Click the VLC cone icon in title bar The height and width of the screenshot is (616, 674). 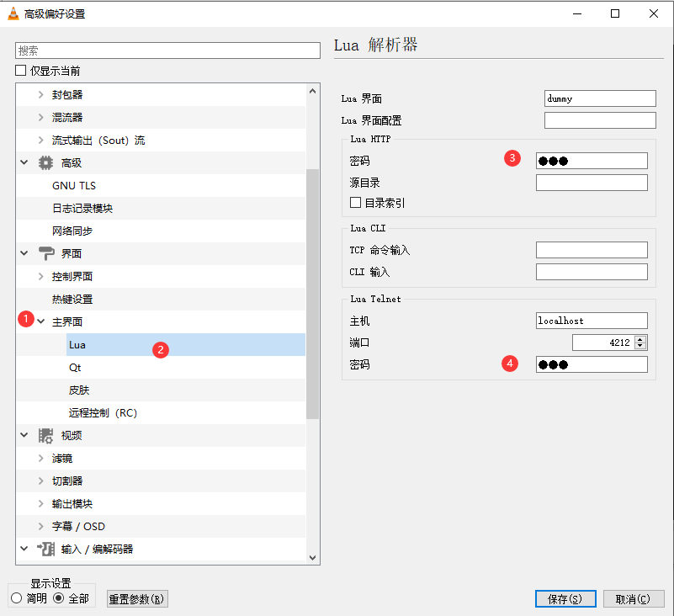(x=13, y=13)
